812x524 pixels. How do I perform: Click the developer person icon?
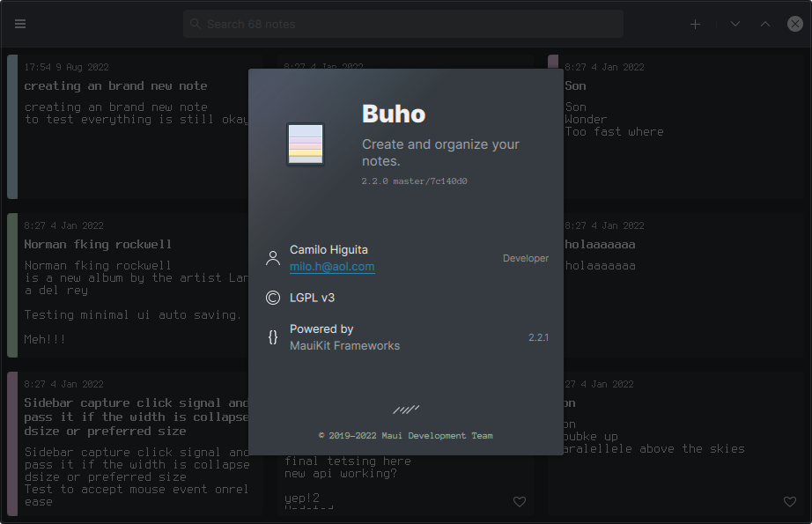pyautogui.click(x=273, y=258)
